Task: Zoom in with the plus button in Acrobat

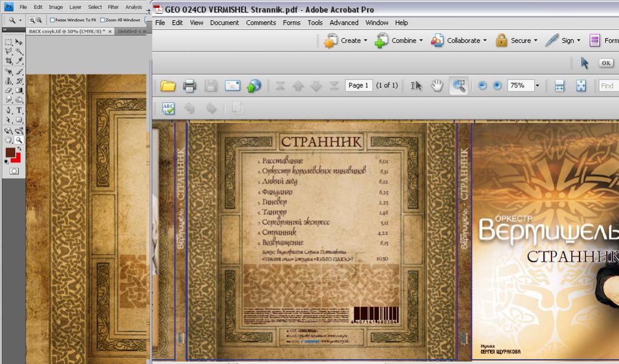Action: 497,85
